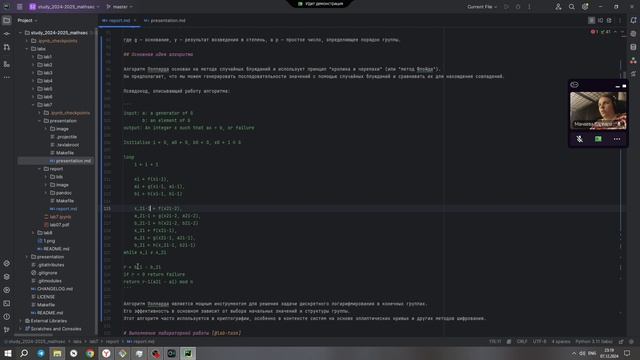
Task: Collapse the lab7 folder
Action: point(33,105)
